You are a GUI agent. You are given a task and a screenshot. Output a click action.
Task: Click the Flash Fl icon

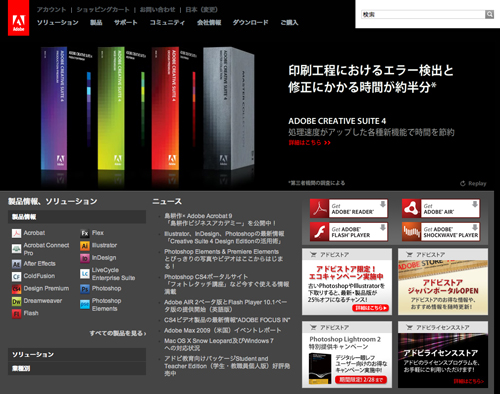click(x=16, y=314)
